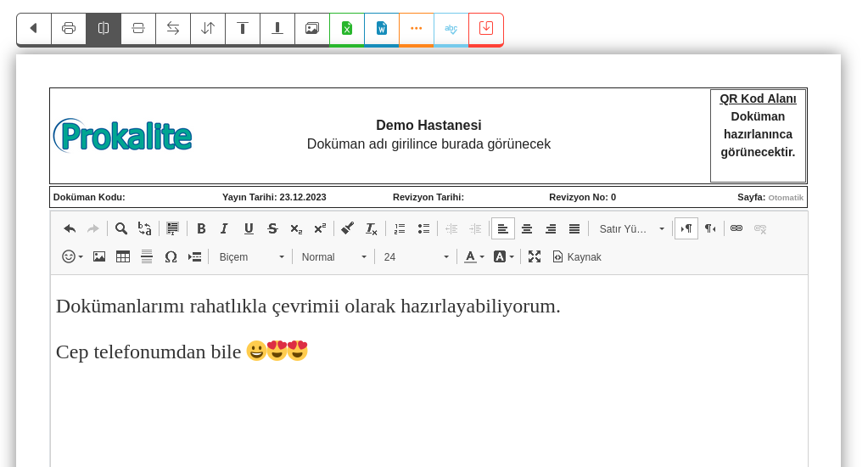
Task: Set text direction left to right
Action: pyautogui.click(x=686, y=228)
